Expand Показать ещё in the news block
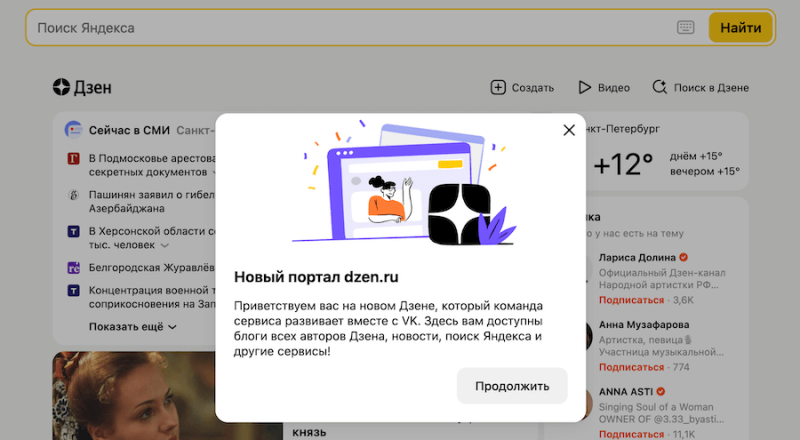 132,326
